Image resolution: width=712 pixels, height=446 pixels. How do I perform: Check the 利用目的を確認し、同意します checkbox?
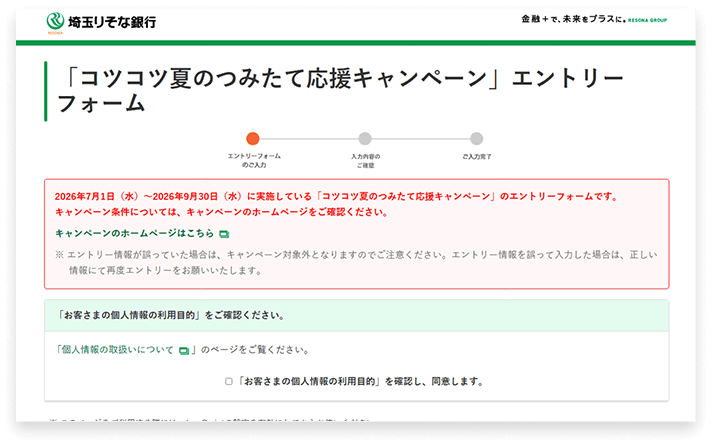(229, 382)
